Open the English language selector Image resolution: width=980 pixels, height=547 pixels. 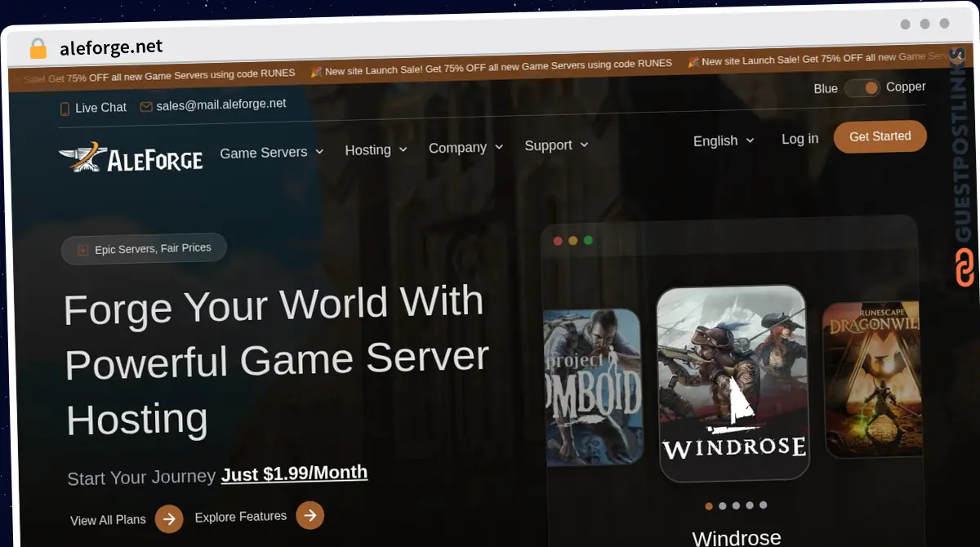(724, 140)
